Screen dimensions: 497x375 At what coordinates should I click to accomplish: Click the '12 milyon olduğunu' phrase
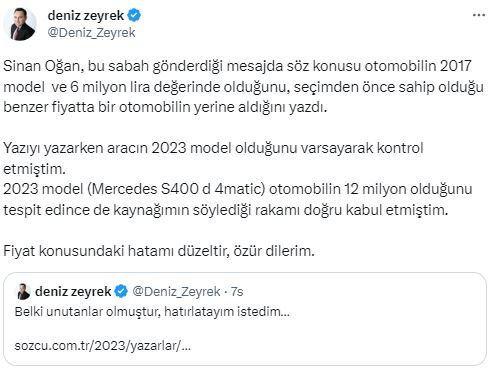pos(408,189)
